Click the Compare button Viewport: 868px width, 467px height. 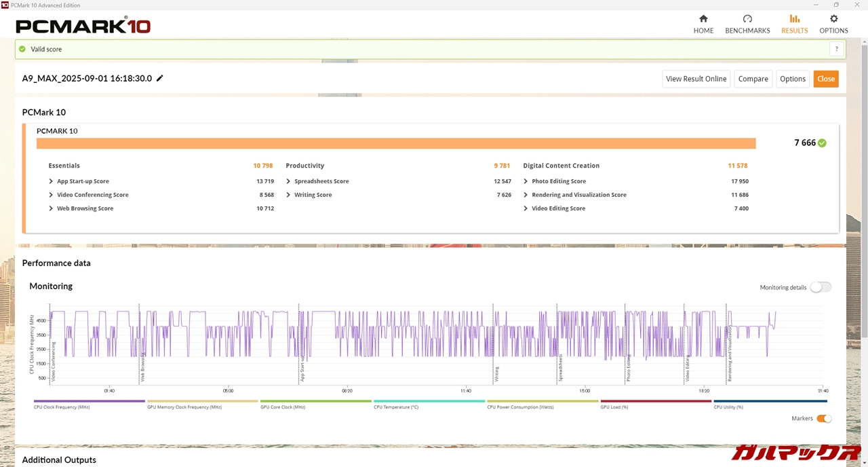pyautogui.click(x=753, y=79)
